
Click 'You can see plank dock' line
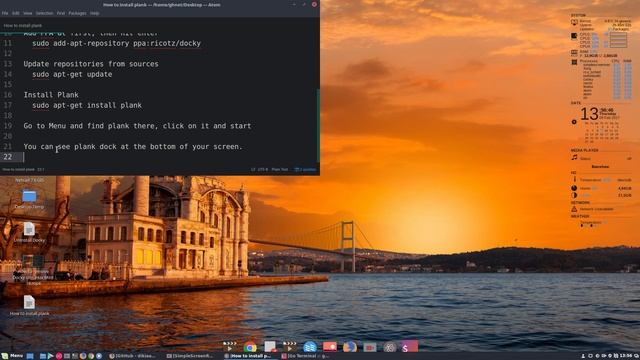point(133,147)
